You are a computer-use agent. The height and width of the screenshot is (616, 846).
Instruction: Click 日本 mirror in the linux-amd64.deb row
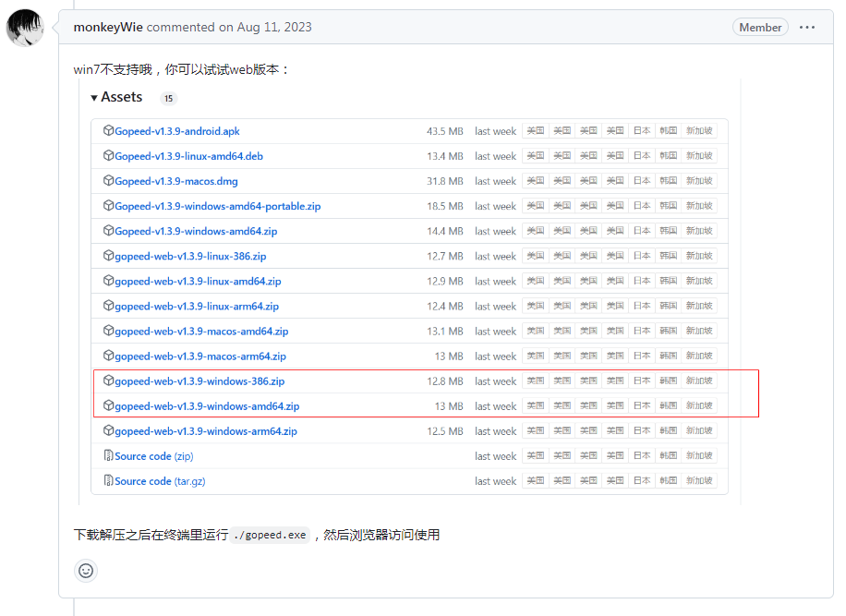tap(642, 155)
